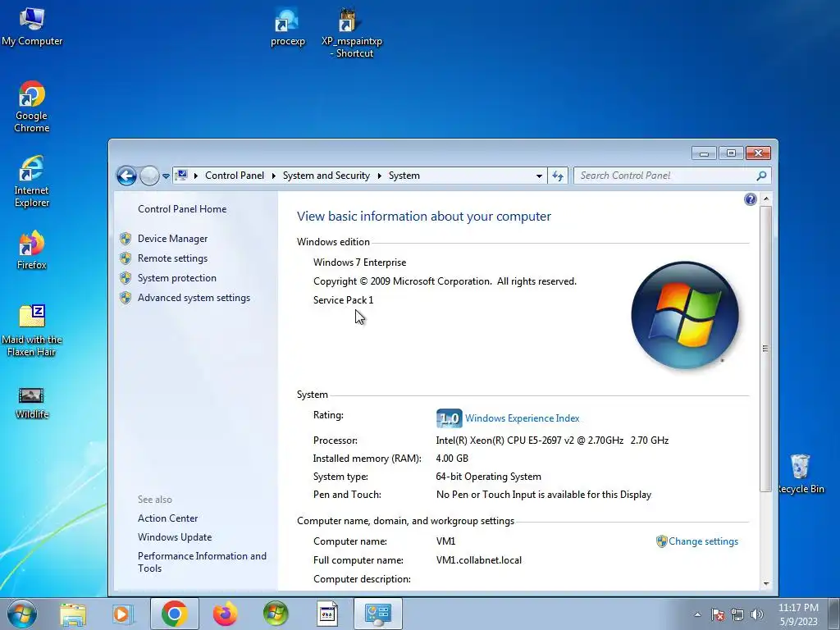Click the 4.00 GB memory value

[x=452, y=459]
